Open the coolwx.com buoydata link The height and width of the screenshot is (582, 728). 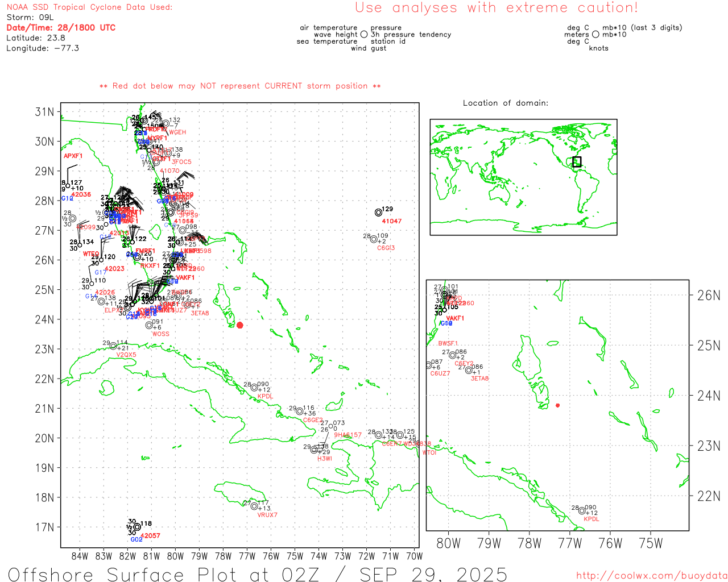651,575
